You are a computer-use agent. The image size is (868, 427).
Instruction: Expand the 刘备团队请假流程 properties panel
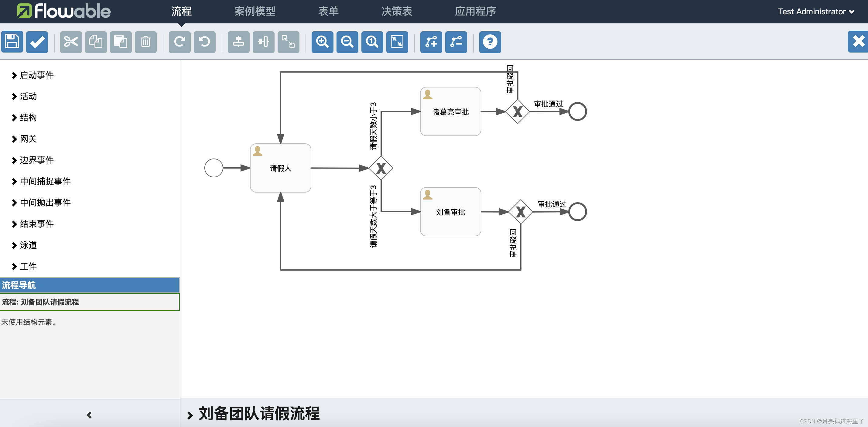pyautogui.click(x=253, y=414)
